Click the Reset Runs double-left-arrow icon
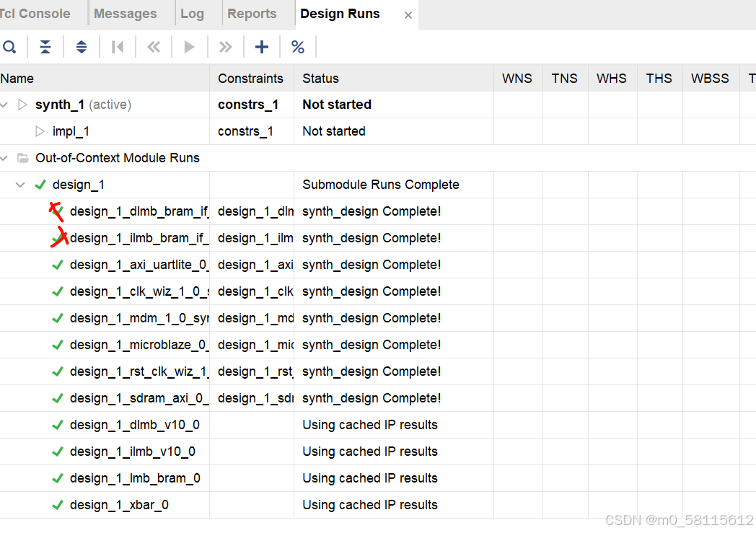Screen dimensions: 756x533 154,47
